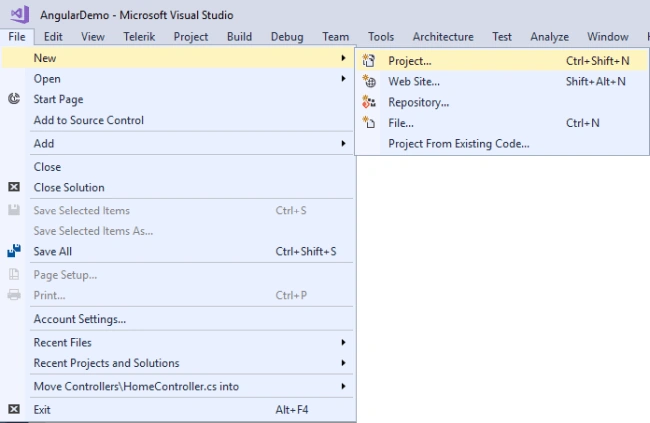Viewport: 650px width, 423px height.
Task: Choose Start Page from File menu
Action: click(178, 99)
